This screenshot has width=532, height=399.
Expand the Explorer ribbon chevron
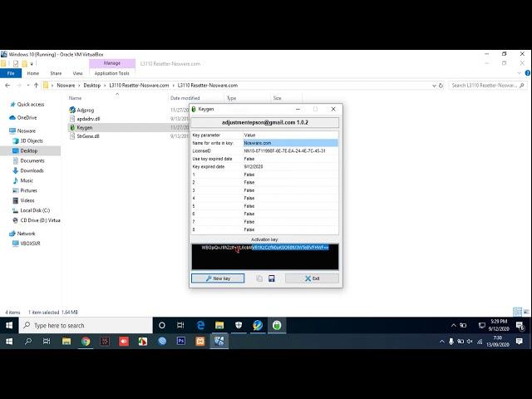(x=519, y=73)
